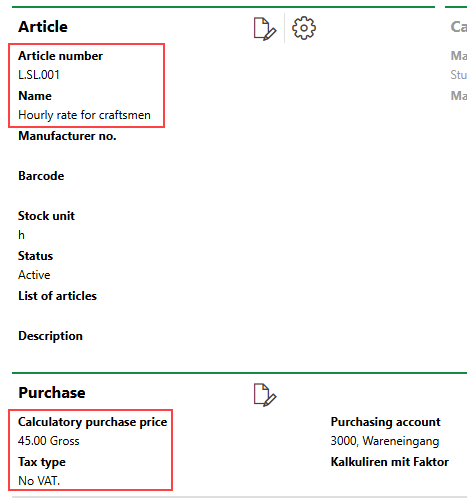The width and height of the screenshot is (467, 502).
Task: Click the 'Manufacturer no.' label
Action: (67, 136)
